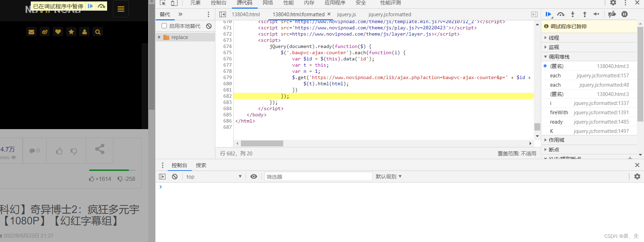Resume script execution in debugger toolbar
Viewport: 644px width, 242px height.
click(549, 14)
